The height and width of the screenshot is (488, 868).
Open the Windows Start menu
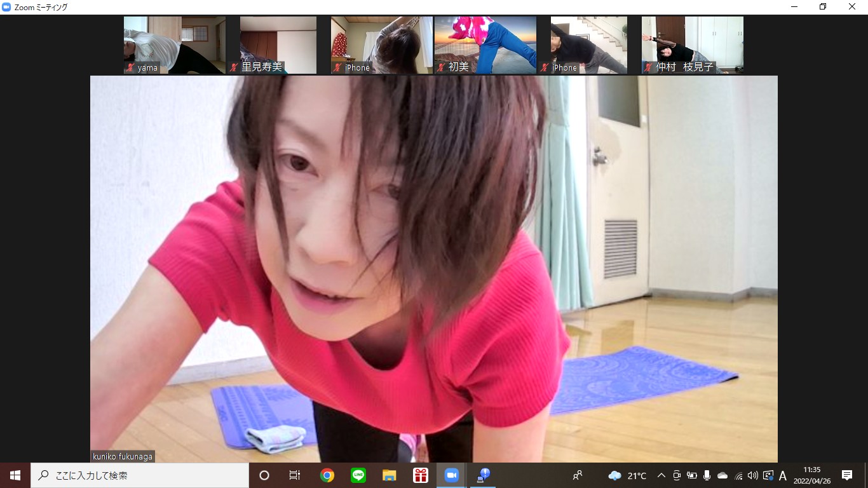pyautogui.click(x=15, y=475)
